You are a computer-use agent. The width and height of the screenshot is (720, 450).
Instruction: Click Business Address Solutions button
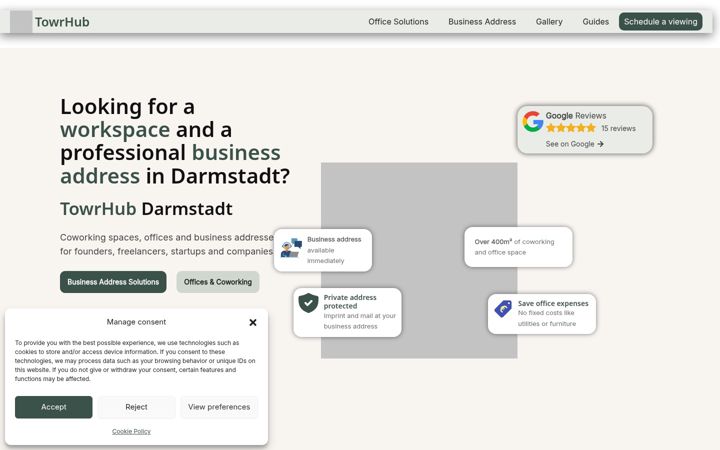tap(113, 282)
